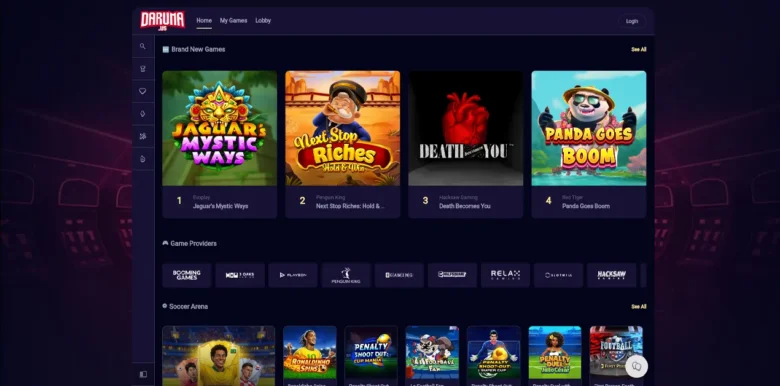Screen dimensions: 780x386
Task: Click the Death Becomes You title text
Action: pos(465,206)
